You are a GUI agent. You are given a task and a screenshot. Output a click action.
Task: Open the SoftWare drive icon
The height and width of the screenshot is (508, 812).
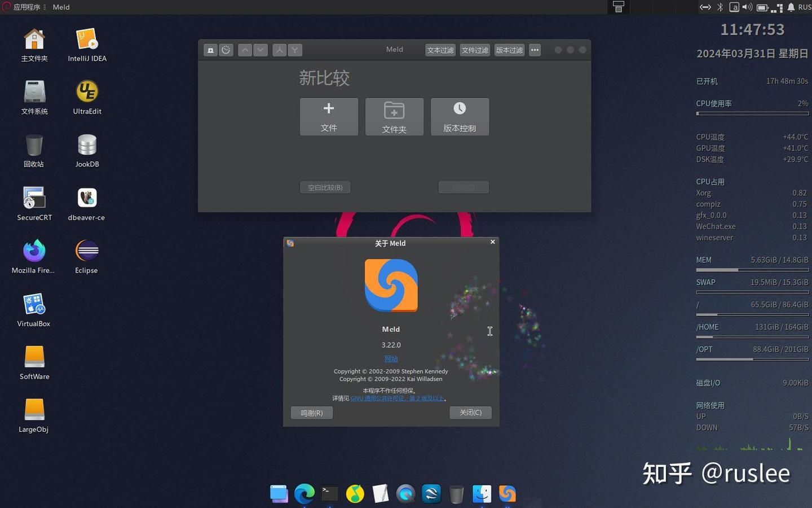click(x=34, y=363)
